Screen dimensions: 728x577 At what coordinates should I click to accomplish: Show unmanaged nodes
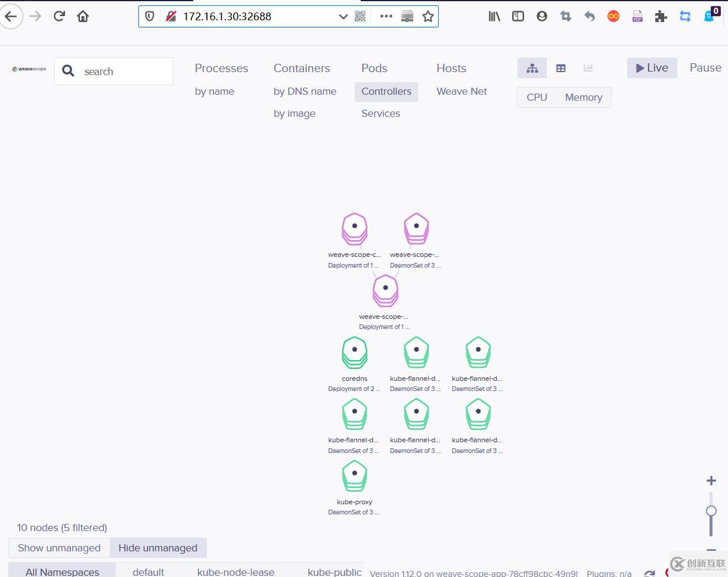(58, 548)
